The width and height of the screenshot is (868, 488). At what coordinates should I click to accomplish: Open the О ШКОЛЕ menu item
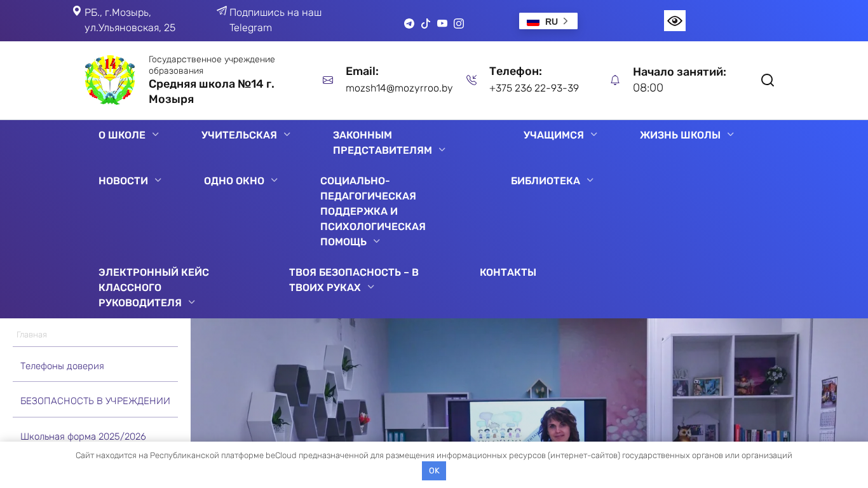pyautogui.click(x=122, y=135)
